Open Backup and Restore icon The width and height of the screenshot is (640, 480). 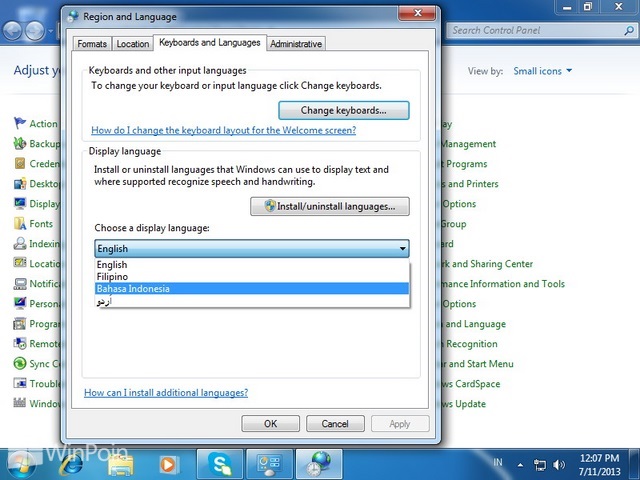click(x=20, y=143)
